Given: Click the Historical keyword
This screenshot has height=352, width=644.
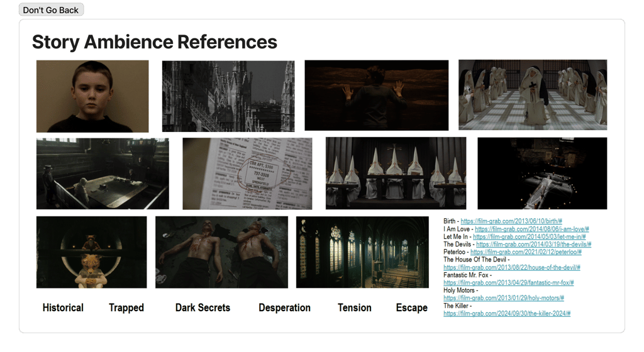Looking at the screenshot, I should 63,308.
